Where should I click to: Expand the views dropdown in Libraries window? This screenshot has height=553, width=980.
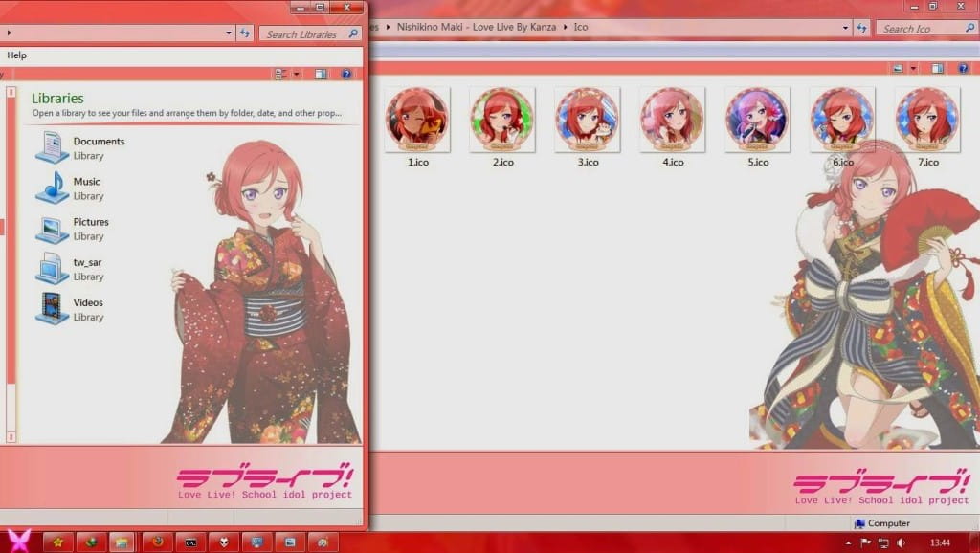[297, 74]
